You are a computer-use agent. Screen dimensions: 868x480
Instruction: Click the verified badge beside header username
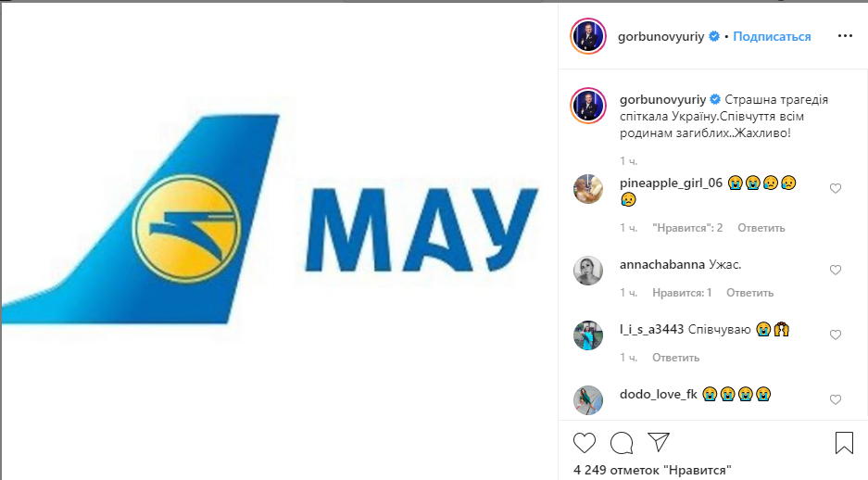click(714, 36)
